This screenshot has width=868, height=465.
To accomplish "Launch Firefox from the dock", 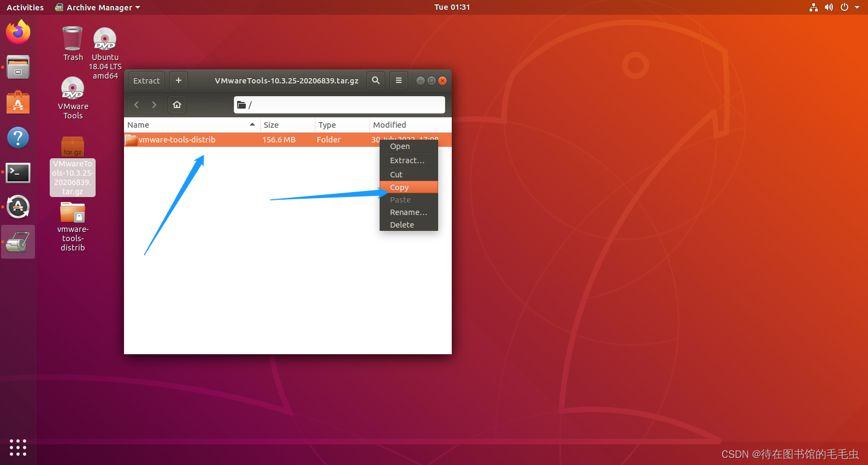I will (18, 32).
